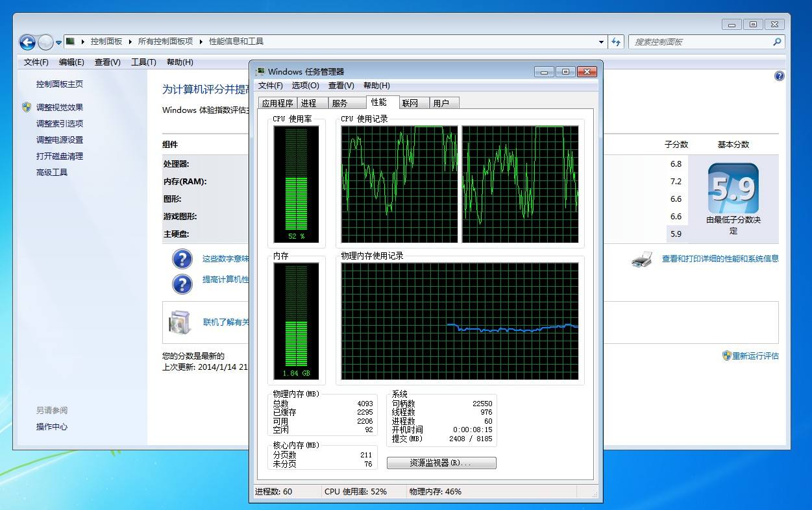Open 查看(V) menu in Control Panel window
This screenshot has width=812, height=510.
pos(108,62)
